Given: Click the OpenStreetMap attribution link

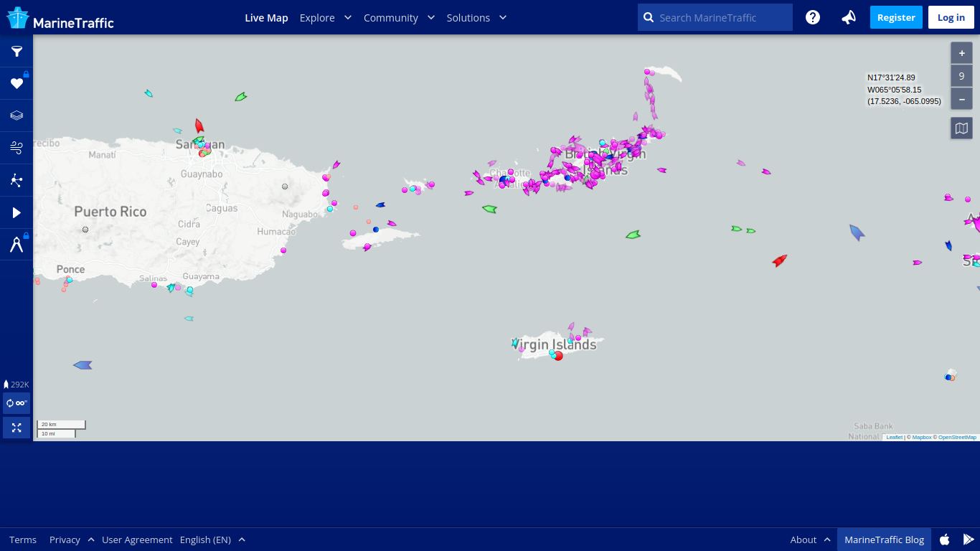Looking at the screenshot, I should pyautogui.click(x=957, y=437).
